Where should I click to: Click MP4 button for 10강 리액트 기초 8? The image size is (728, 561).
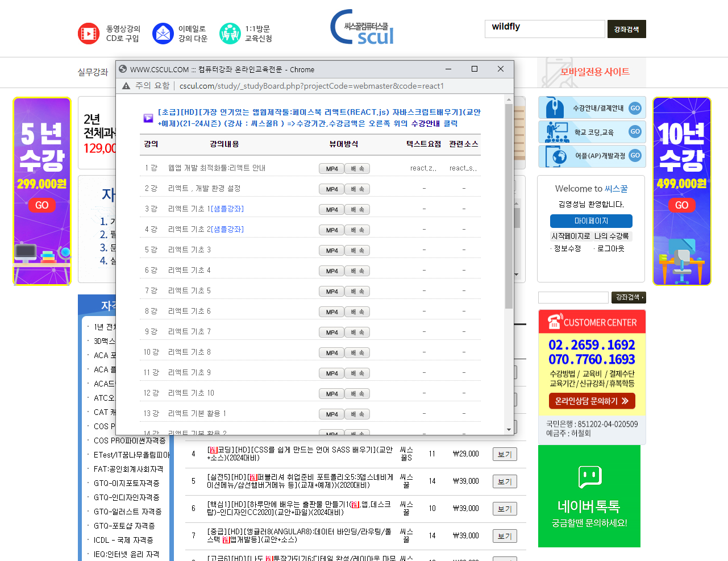click(332, 353)
